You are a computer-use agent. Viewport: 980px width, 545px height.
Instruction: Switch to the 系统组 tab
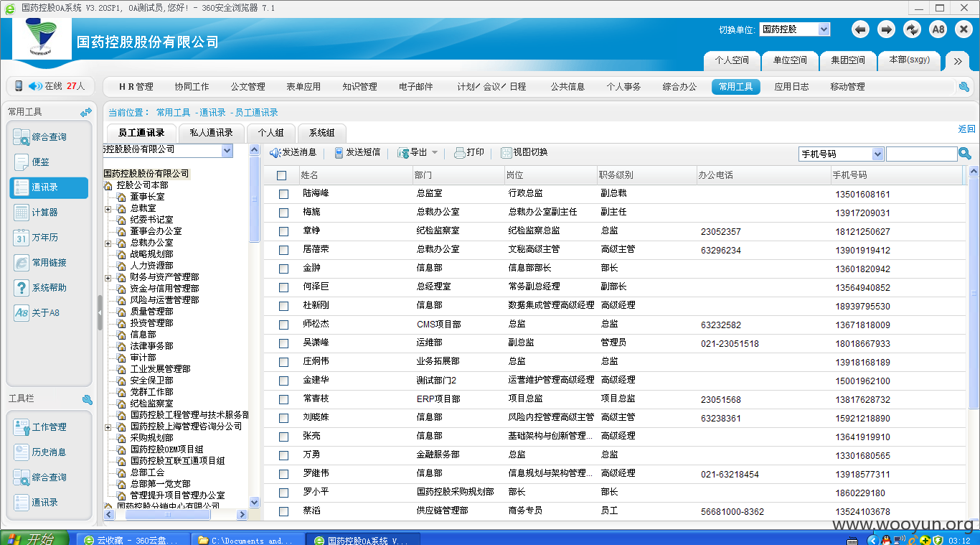pos(321,133)
